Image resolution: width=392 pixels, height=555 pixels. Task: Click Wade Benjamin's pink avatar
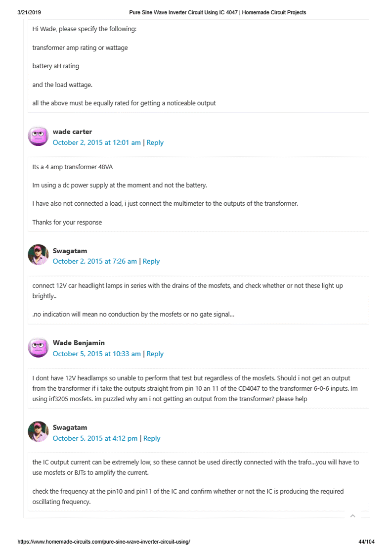tap(38, 347)
